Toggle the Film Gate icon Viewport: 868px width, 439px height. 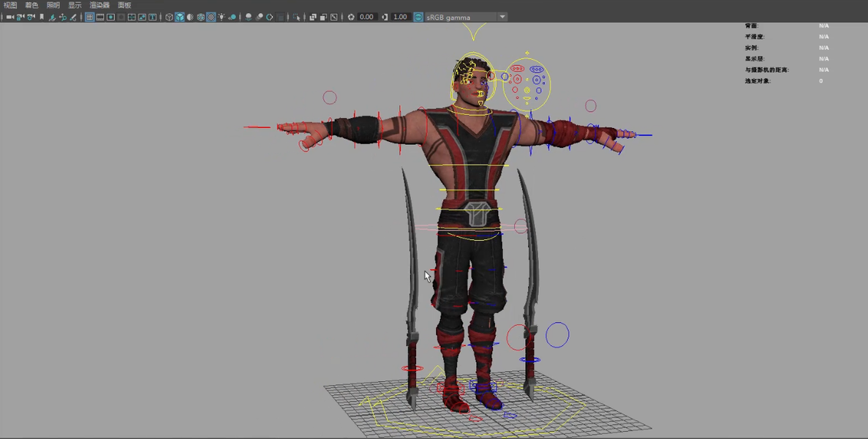point(100,17)
